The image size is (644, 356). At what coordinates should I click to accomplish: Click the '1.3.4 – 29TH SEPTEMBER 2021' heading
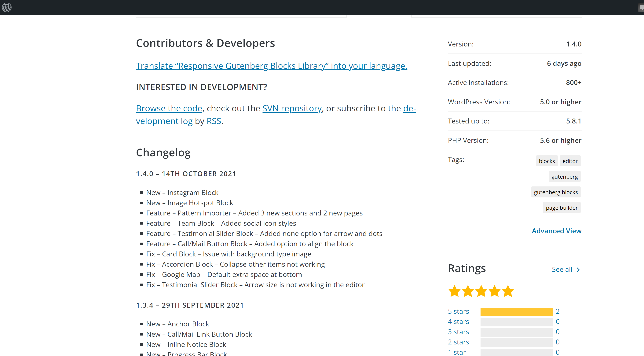click(x=190, y=305)
